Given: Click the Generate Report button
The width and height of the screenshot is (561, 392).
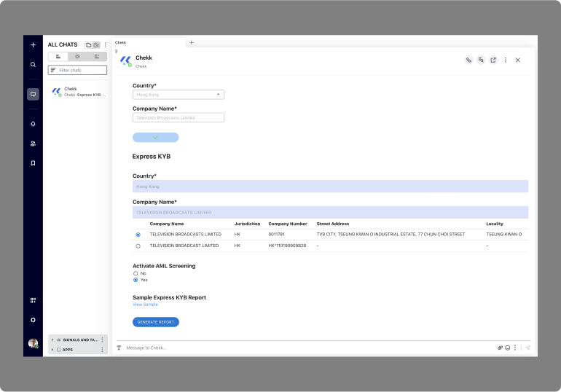Looking at the screenshot, I should tap(156, 322).
